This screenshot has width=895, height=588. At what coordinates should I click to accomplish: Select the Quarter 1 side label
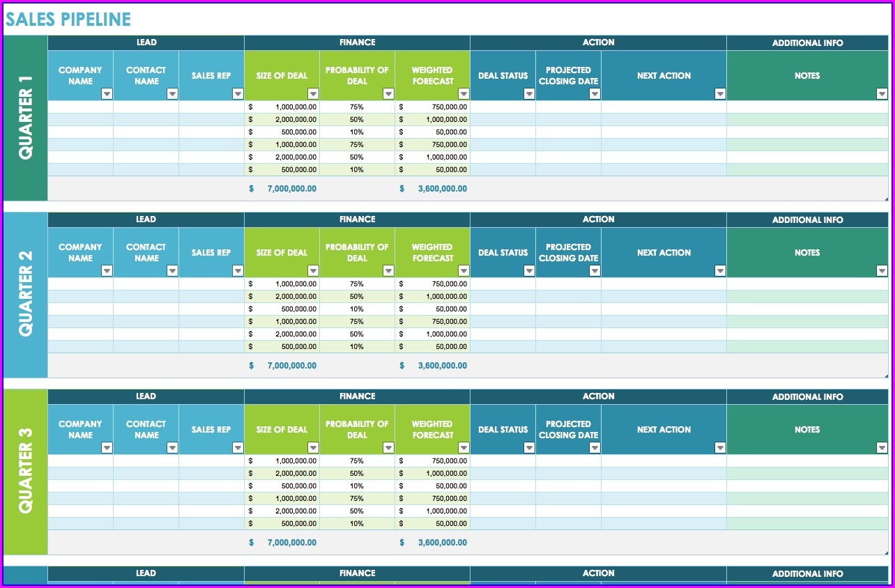pyautogui.click(x=26, y=119)
